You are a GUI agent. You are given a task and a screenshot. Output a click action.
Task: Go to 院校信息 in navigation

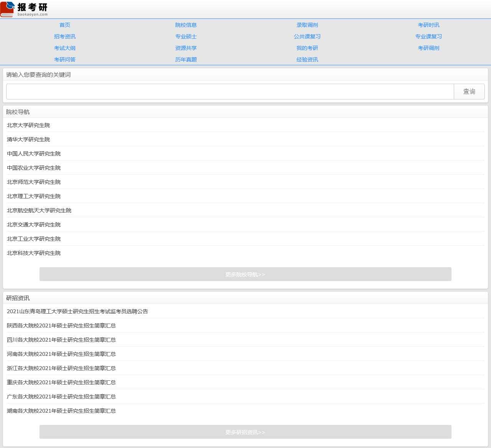coord(186,25)
